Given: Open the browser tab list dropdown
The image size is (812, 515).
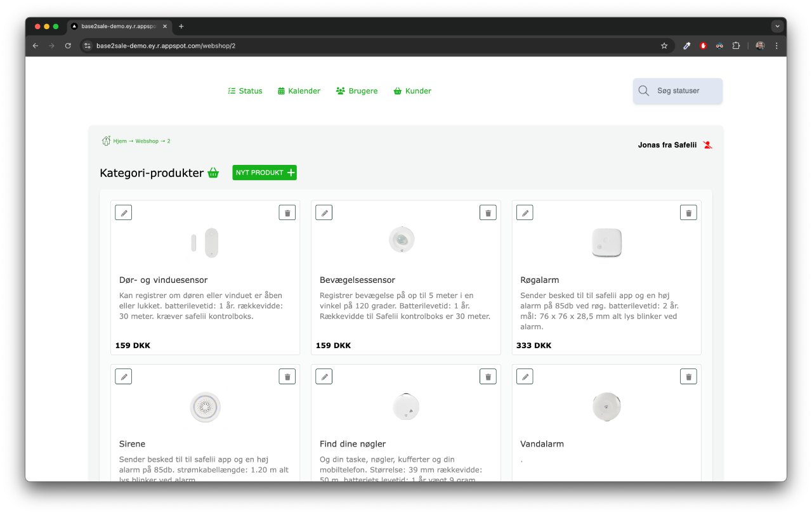Looking at the screenshot, I should pos(777,27).
